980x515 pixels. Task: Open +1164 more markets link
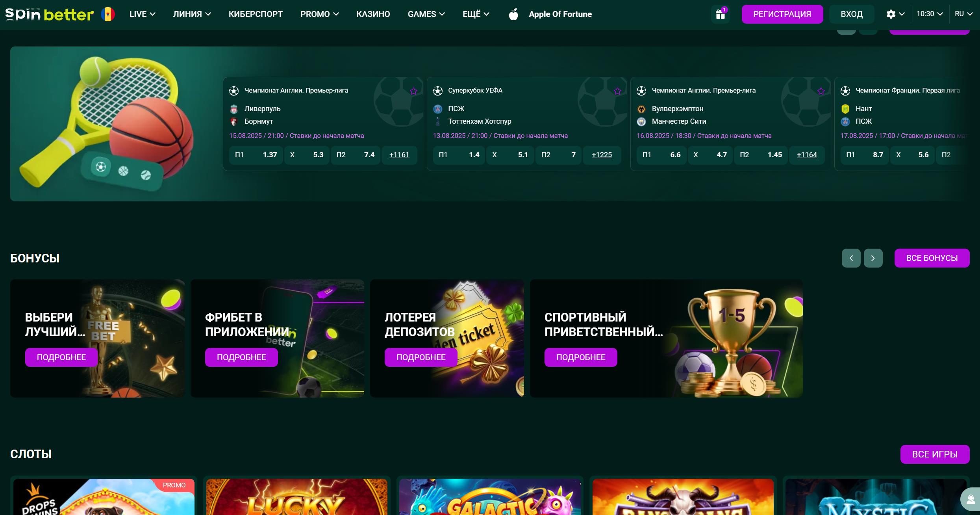(807, 155)
